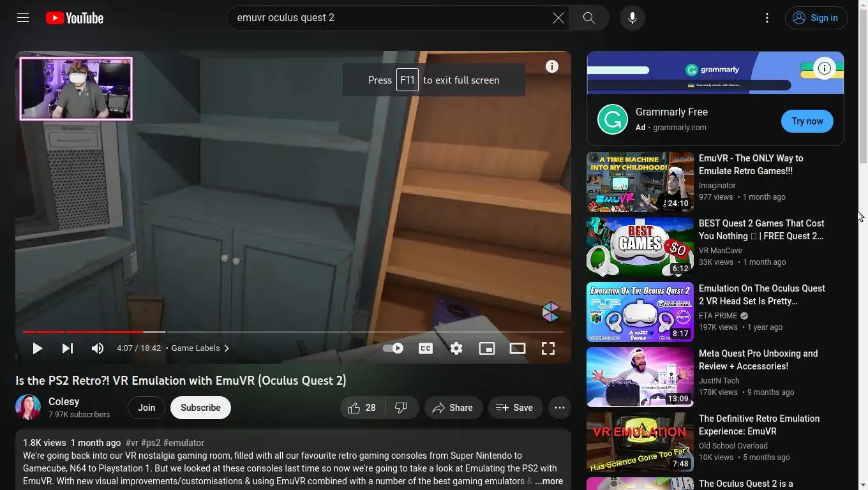Viewport: 868px width, 490px height.
Task: Clear the search box text
Action: tap(558, 18)
